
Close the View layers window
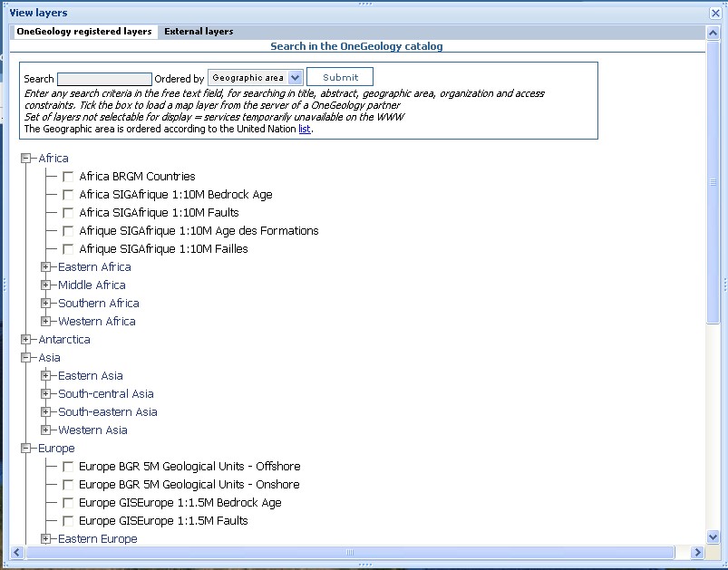tap(715, 14)
